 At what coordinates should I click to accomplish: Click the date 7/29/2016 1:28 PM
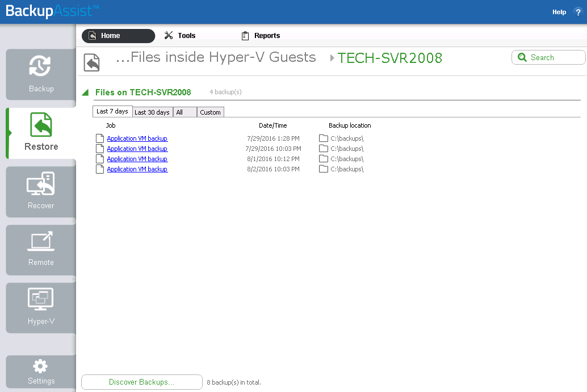273,138
